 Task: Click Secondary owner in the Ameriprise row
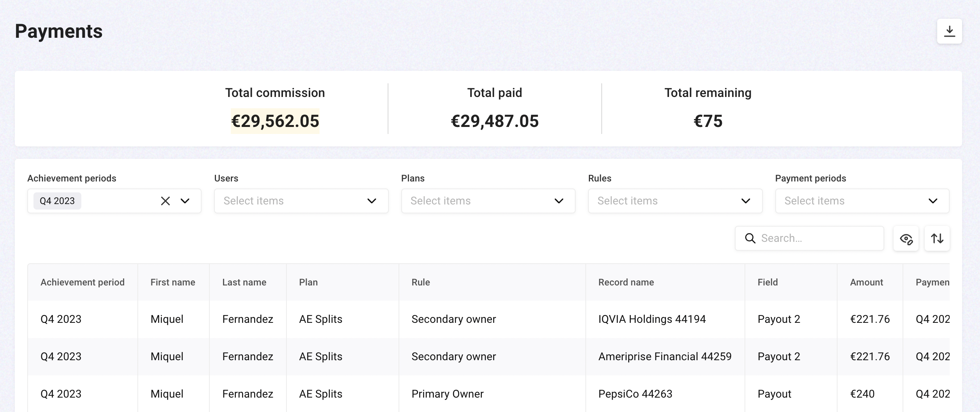454,357
